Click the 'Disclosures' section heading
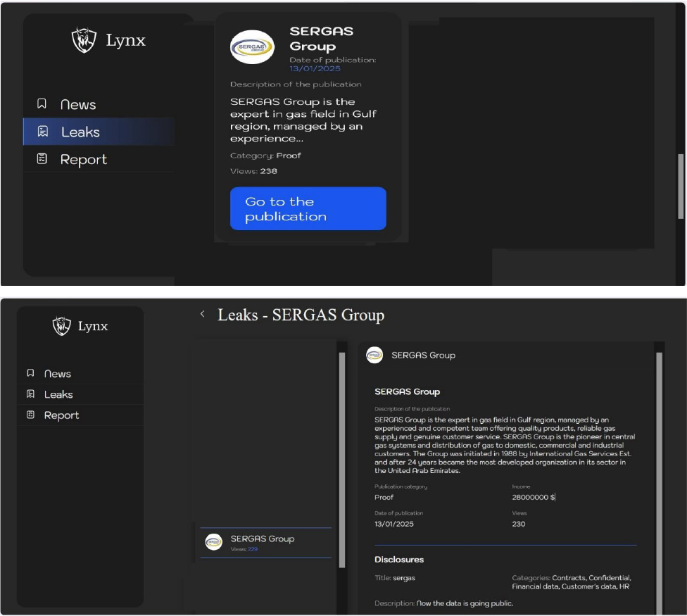 [399, 560]
